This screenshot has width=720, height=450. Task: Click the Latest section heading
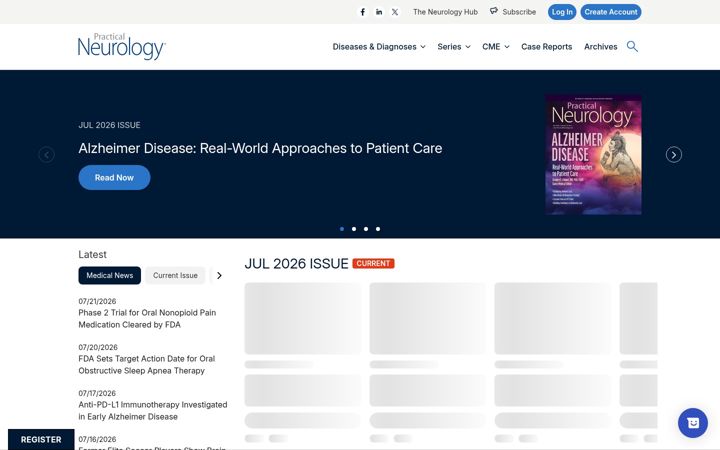[x=92, y=254]
